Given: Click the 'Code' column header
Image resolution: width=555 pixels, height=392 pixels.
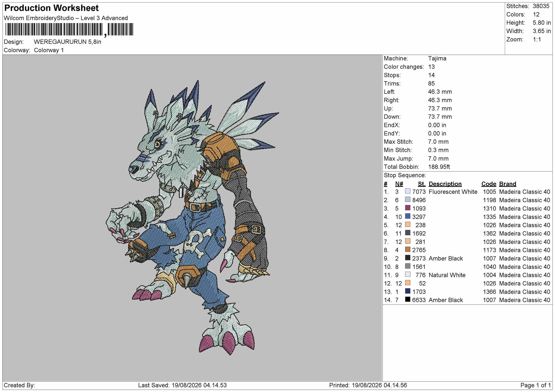Looking at the screenshot, I should 489,184.
